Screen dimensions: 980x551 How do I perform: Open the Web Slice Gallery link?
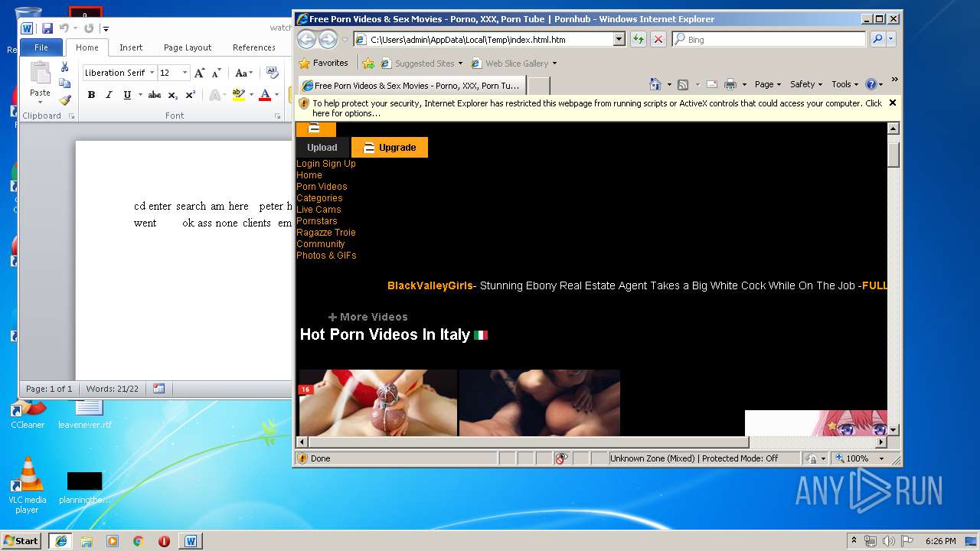pos(514,64)
